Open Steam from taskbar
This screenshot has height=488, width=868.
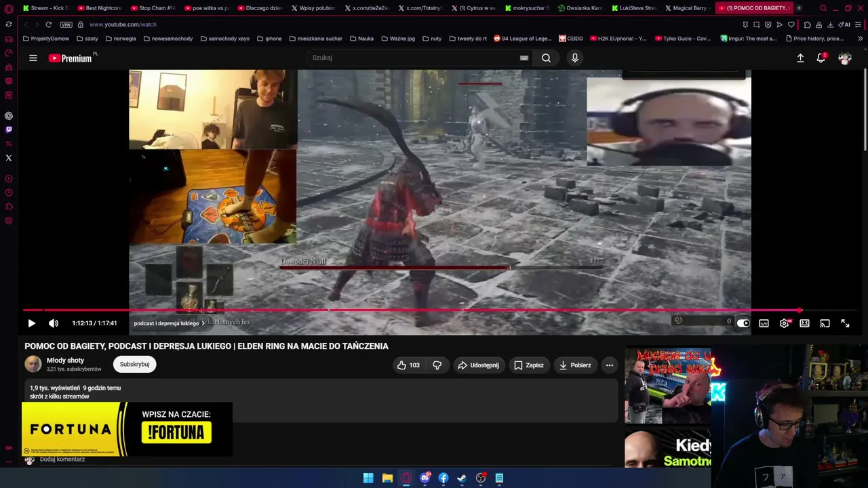pyautogui.click(x=462, y=478)
